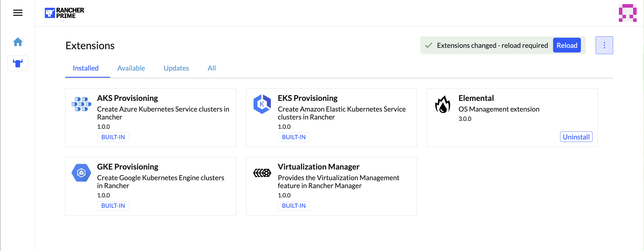Open the Virtualization Manager card title

[318, 167]
